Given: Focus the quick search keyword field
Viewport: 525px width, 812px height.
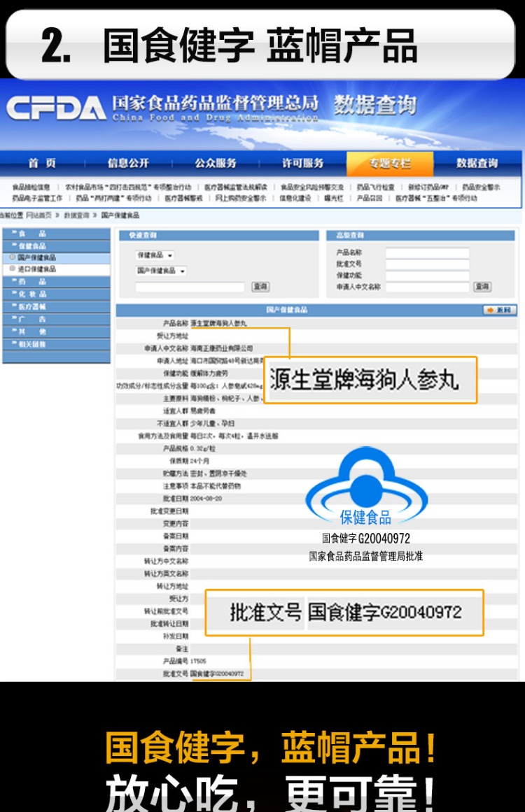Looking at the screenshot, I should point(190,287).
